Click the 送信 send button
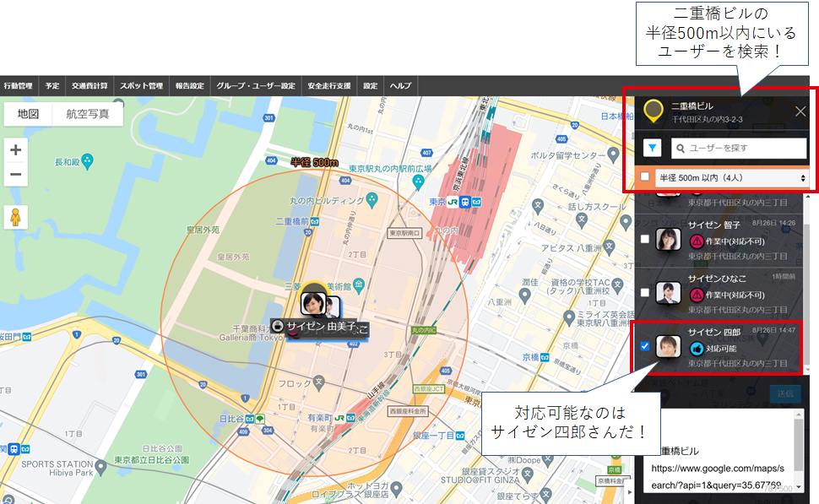 [x=785, y=393]
